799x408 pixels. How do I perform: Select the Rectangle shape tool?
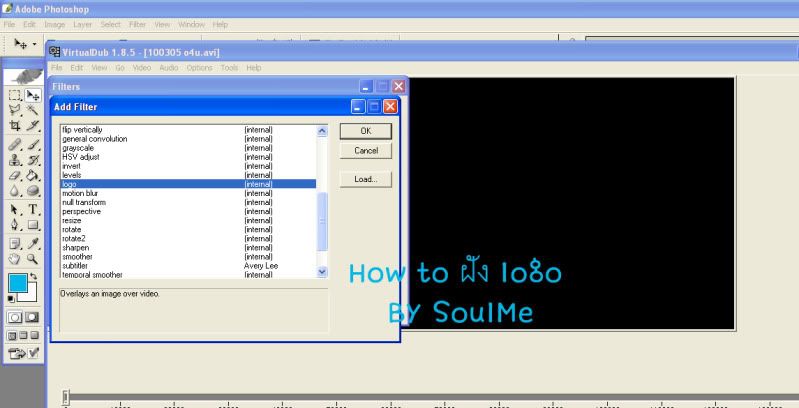[33, 225]
